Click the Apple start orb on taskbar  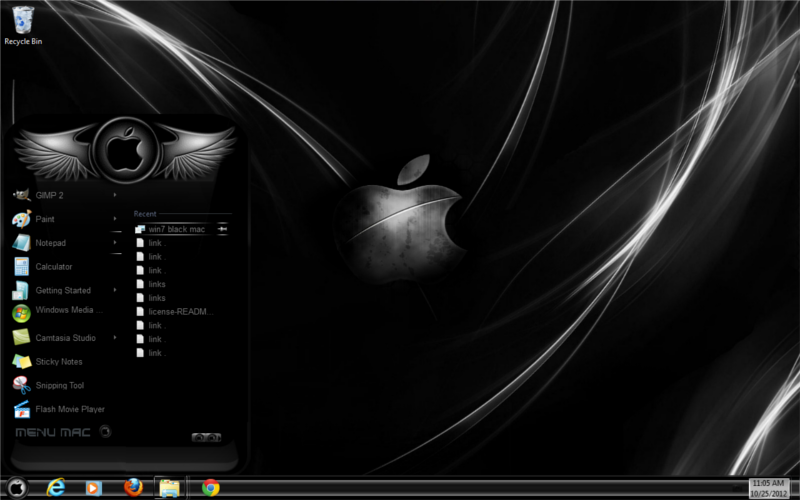pyautogui.click(x=17, y=488)
